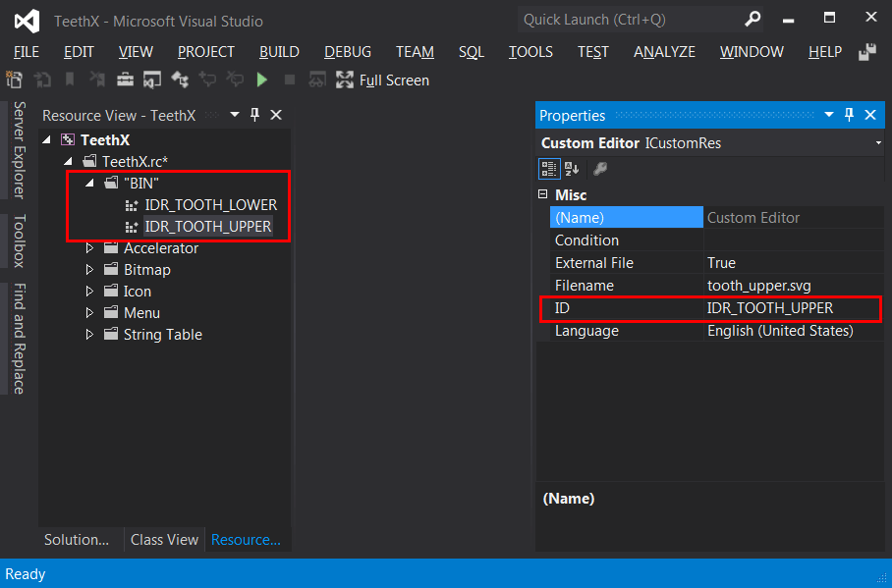
Task: Open the Find and Replace side tab
Action: pos(20,339)
